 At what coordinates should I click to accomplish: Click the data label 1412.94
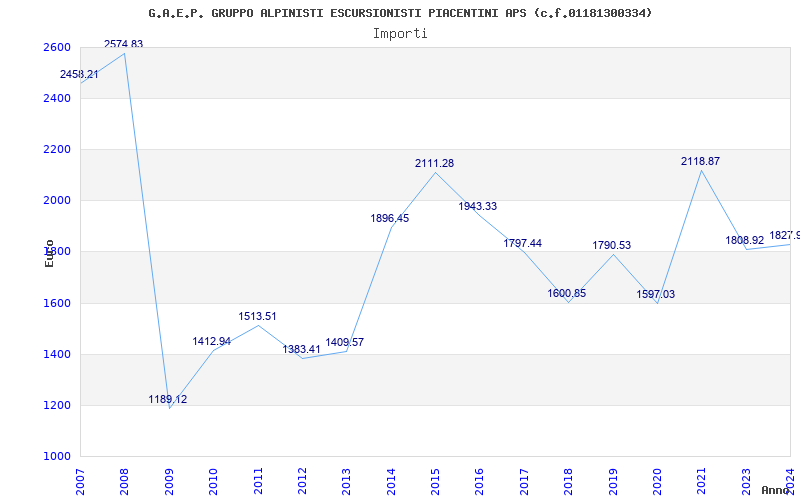(x=212, y=341)
